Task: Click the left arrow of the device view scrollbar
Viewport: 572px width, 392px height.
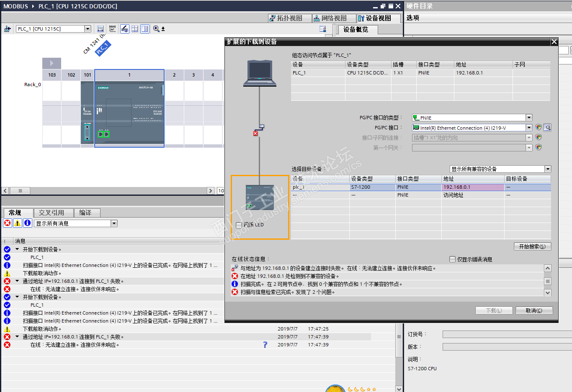Action: click(x=5, y=191)
